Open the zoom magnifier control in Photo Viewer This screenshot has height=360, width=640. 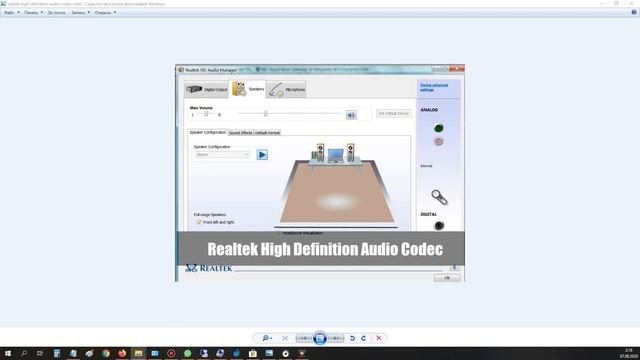point(267,338)
